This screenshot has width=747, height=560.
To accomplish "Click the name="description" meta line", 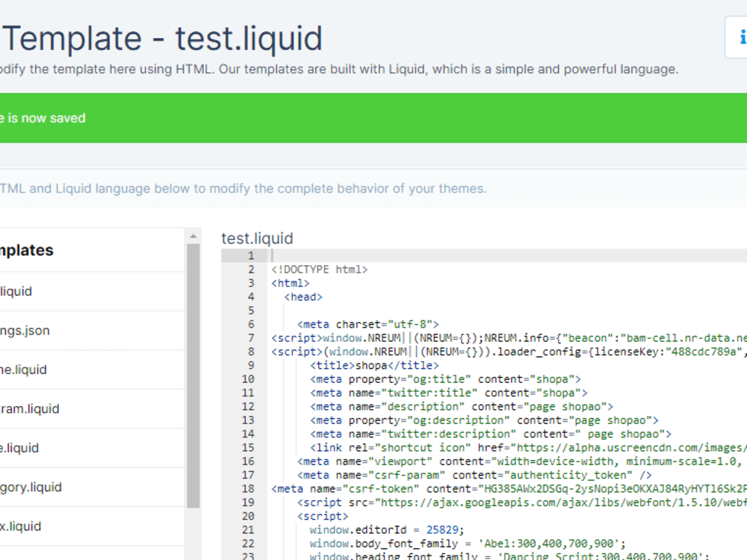I will coord(461,407).
